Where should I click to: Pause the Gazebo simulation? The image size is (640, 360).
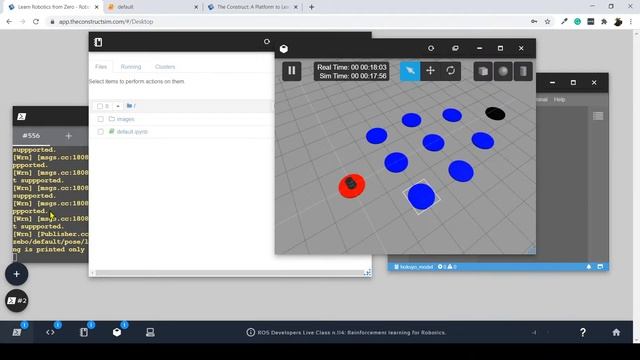coord(291,71)
